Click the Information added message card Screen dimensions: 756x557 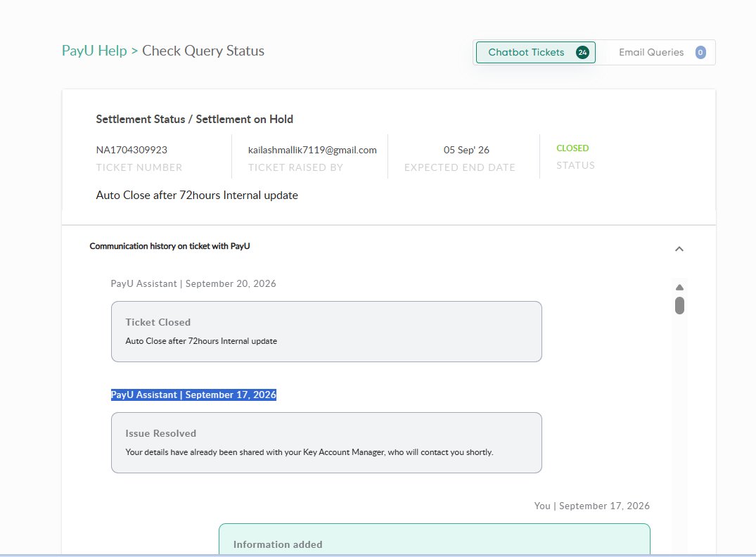[x=435, y=539]
